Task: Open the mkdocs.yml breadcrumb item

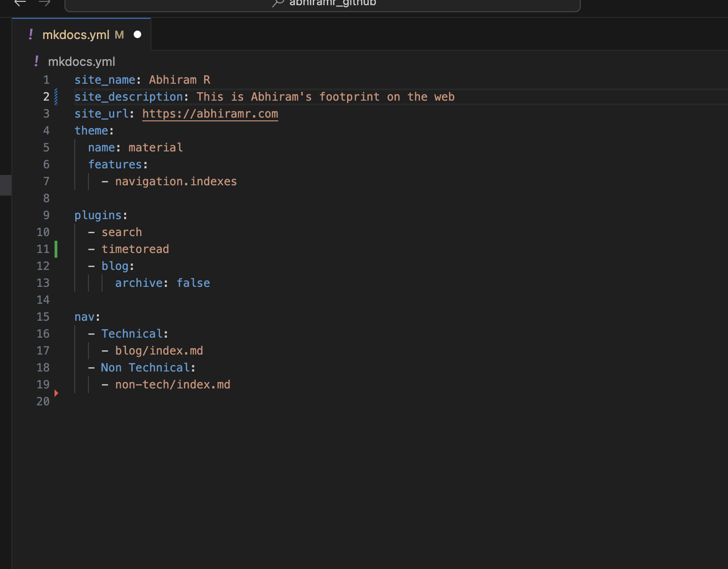Action: (81, 62)
